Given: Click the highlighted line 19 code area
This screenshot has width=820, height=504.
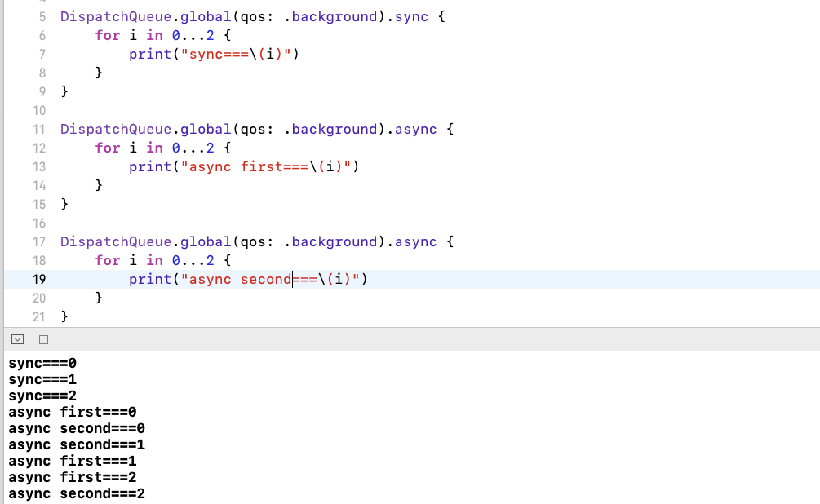Looking at the screenshot, I should [245, 278].
